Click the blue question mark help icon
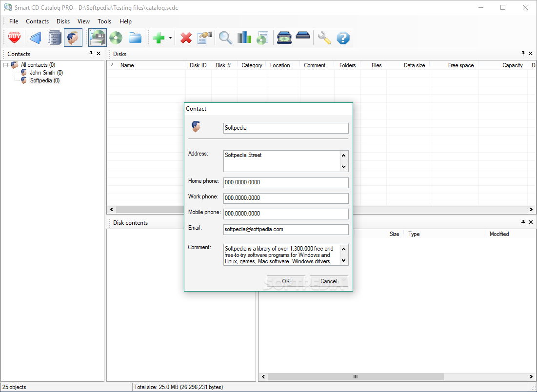 point(343,38)
